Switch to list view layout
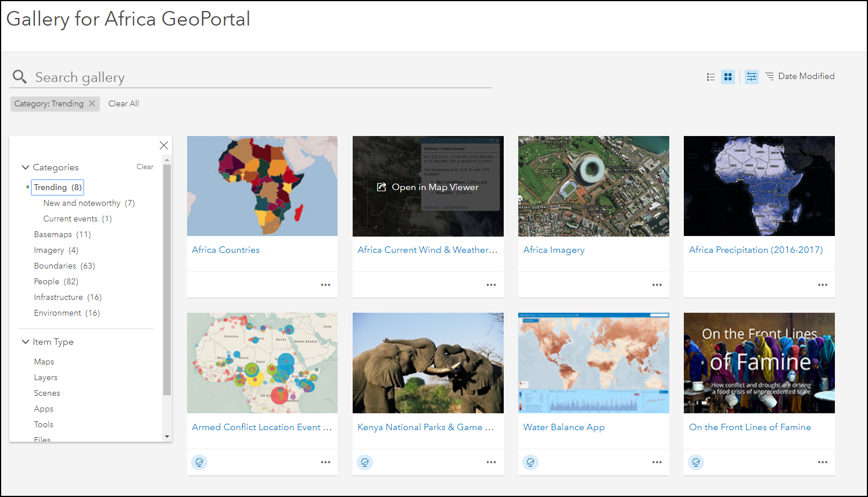Screen dimensions: 868x497 pyautogui.click(x=711, y=77)
